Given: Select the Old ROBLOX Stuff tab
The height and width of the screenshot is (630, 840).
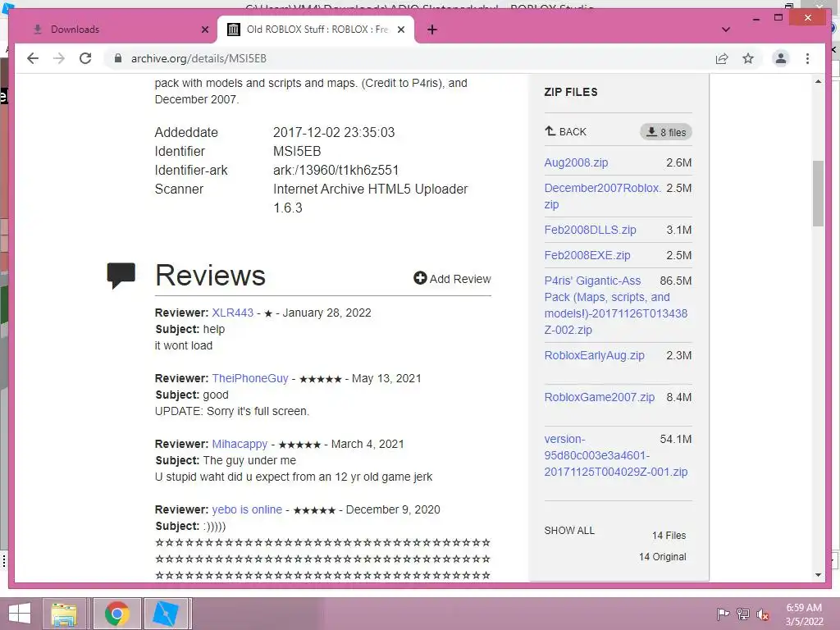Looking at the screenshot, I should [x=316, y=30].
